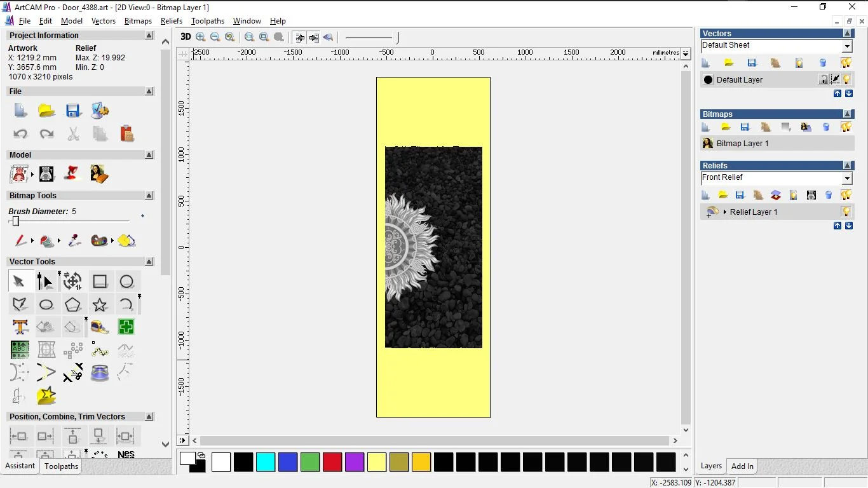The image size is (868, 488).
Task: Pick the cyan color swatch
Action: pyautogui.click(x=266, y=462)
